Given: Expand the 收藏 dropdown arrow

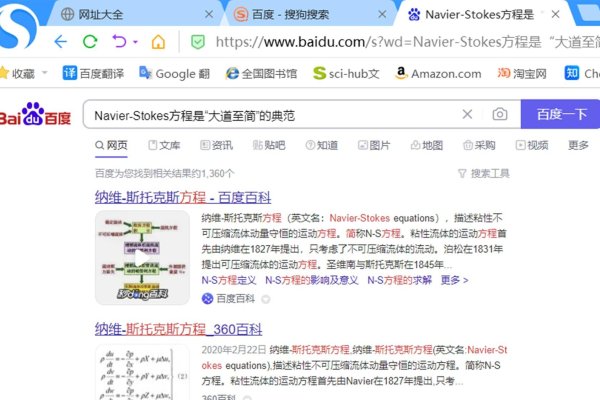Looking at the screenshot, I should pyautogui.click(x=44, y=73).
